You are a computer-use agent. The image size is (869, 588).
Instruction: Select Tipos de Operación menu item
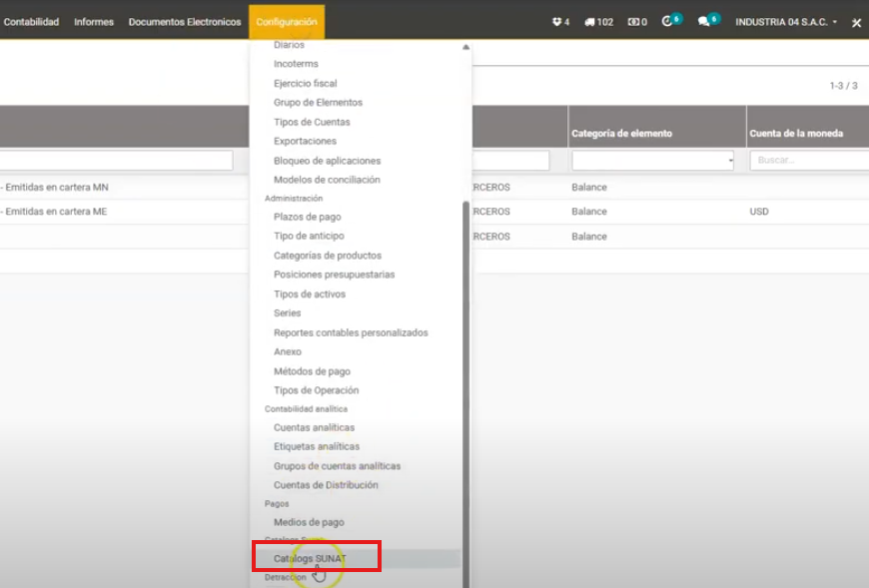click(316, 390)
